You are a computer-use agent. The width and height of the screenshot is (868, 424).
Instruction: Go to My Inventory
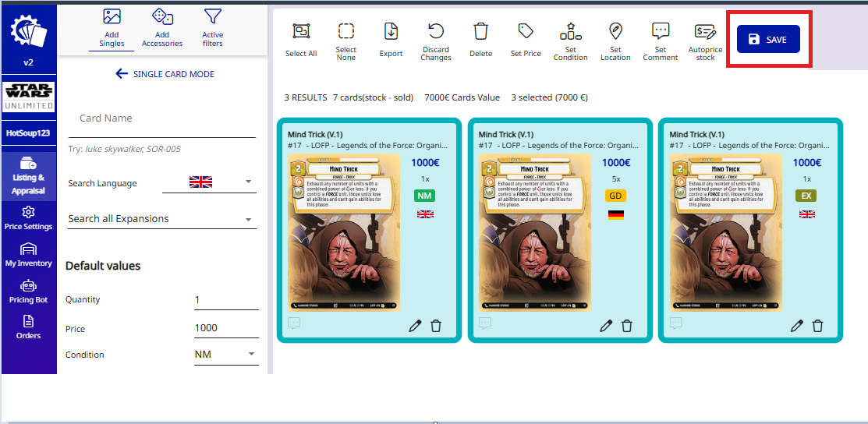(29, 256)
